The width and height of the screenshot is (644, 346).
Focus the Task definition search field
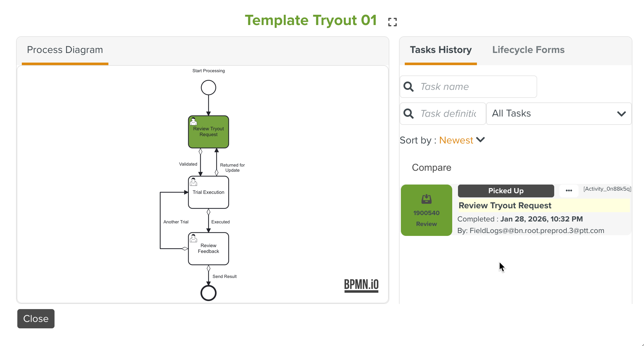coord(449,114)
